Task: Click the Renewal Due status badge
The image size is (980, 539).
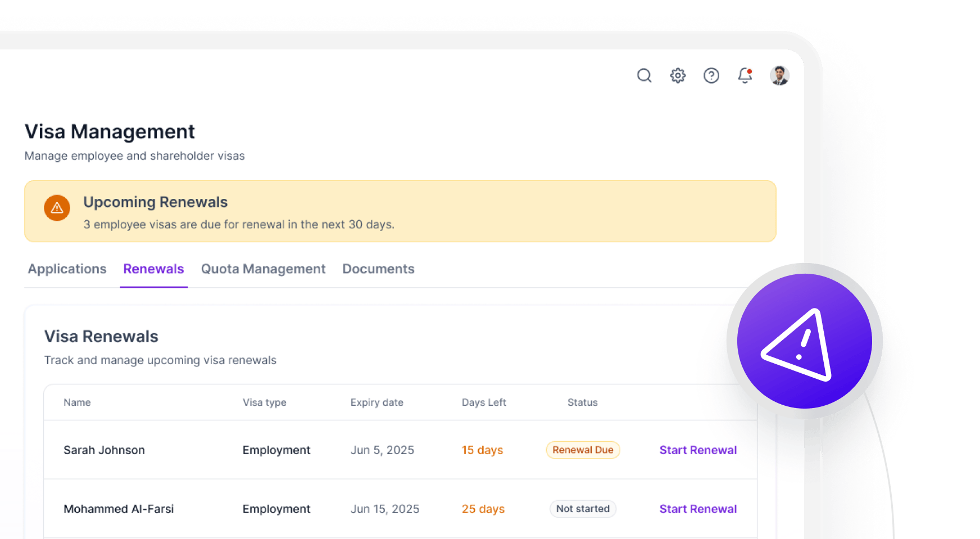Action: 583,450
